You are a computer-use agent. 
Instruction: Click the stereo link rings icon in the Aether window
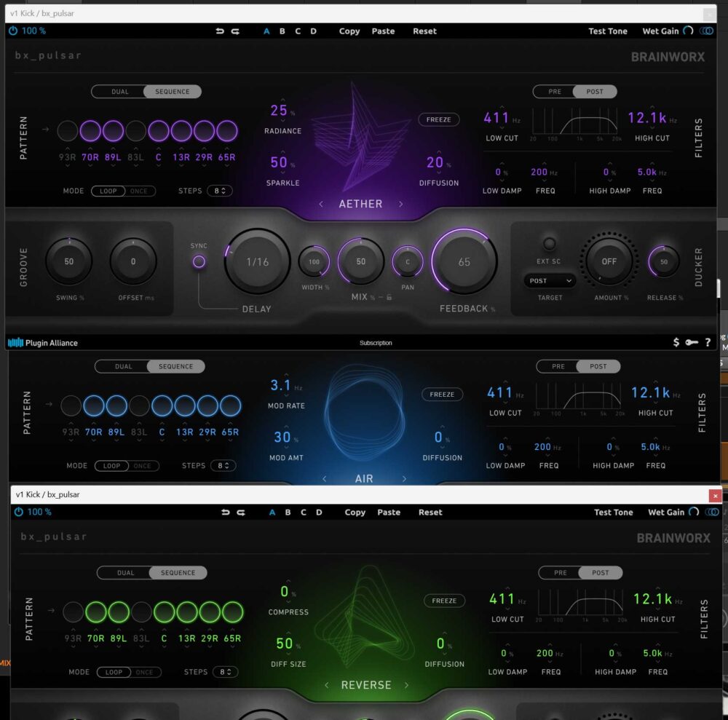(707, 31)
